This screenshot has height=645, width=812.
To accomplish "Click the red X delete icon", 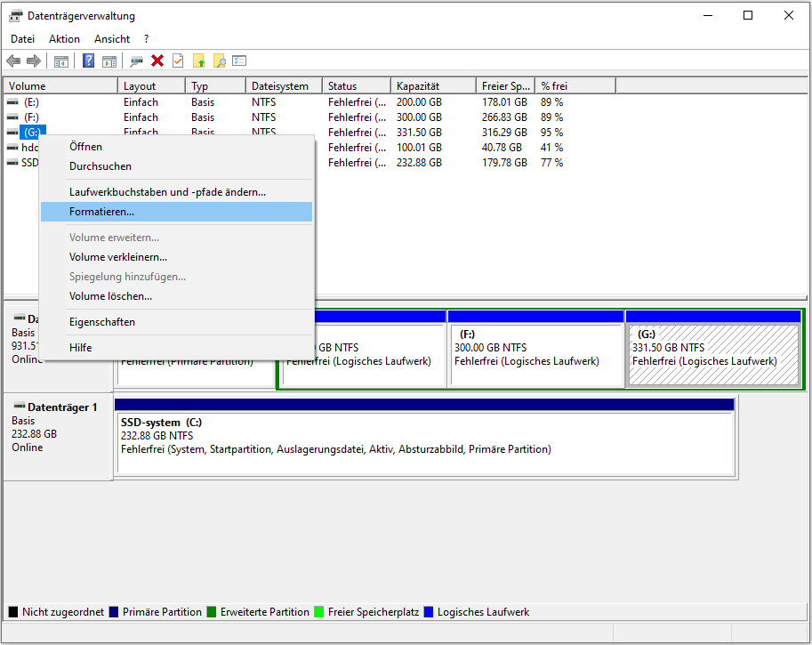I will pos(157,61).
